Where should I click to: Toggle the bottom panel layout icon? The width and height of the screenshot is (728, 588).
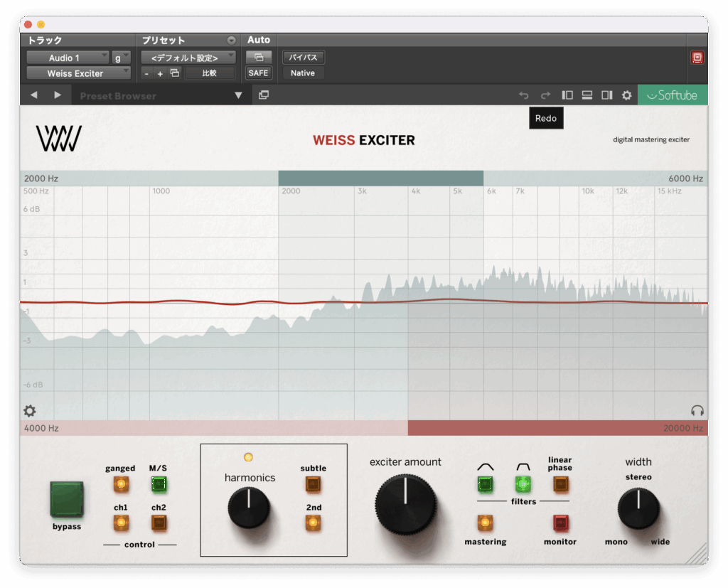(587, 95)
